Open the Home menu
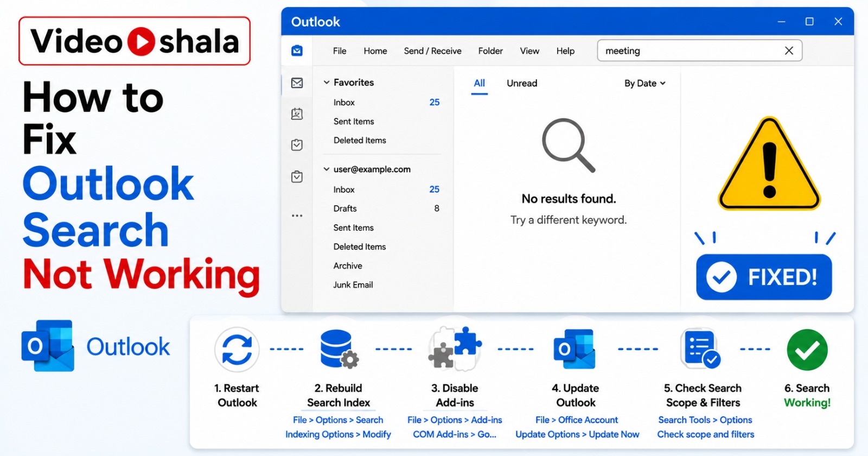The width and height of the screenshot is (868, 456). tap(375, 51)
